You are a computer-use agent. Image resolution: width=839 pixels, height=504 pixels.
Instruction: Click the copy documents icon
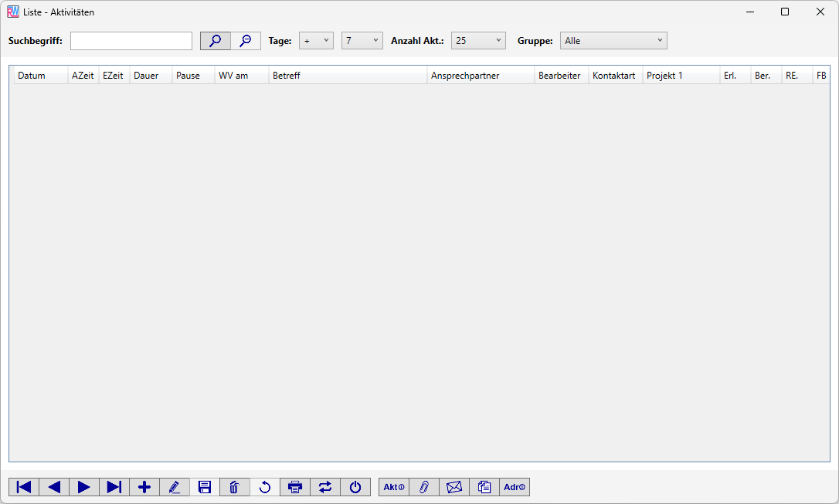click(484, 487)
